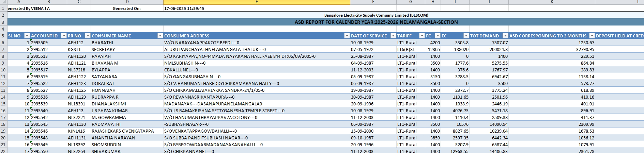Click the Bangalore Electricity Supply Company cell
Image resolution: width=644 pixels, height=153 pixels.
[x=376, y=15]
